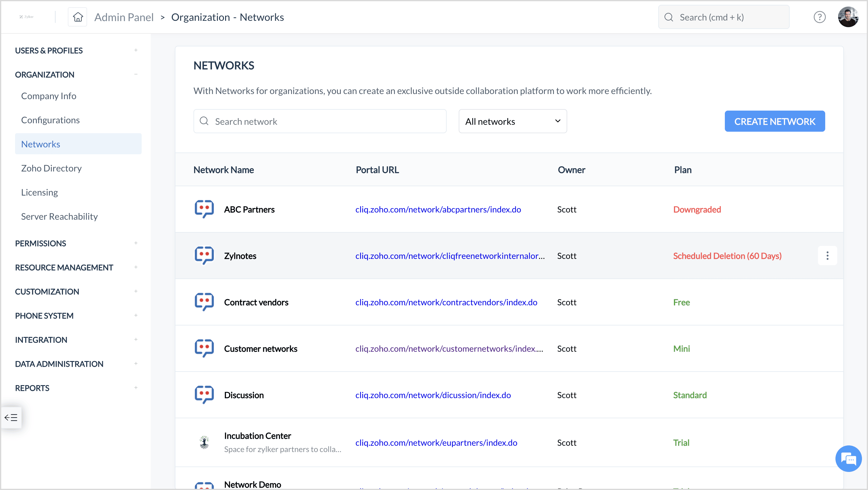Open the user profile avatar
868x490 pixels.
pos(848,17)
